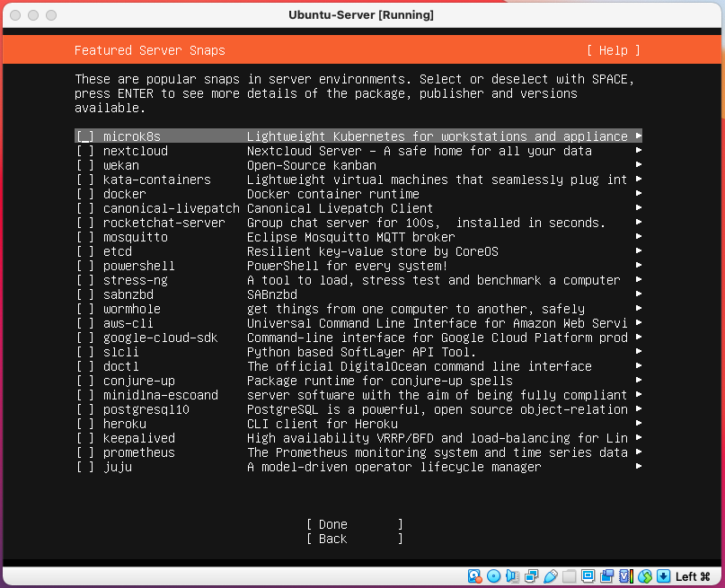
Task: Toggle the microk8s checkbox
Action: 85,136
